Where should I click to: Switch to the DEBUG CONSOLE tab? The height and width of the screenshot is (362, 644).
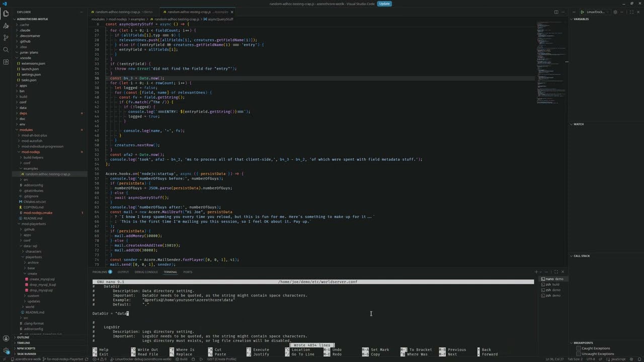click(x=146, y=272)
